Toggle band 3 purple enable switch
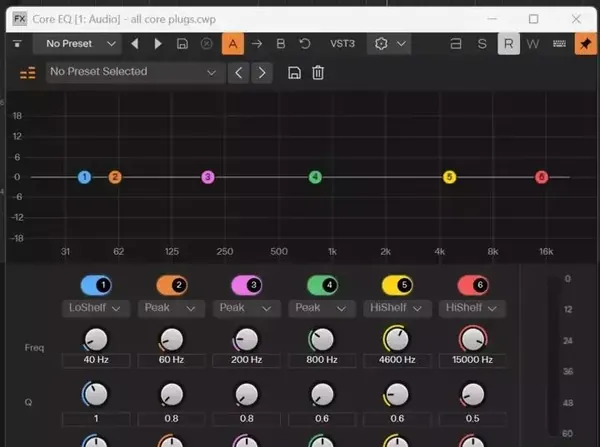Viewport: 600px width, 447px height. [247, 285]
